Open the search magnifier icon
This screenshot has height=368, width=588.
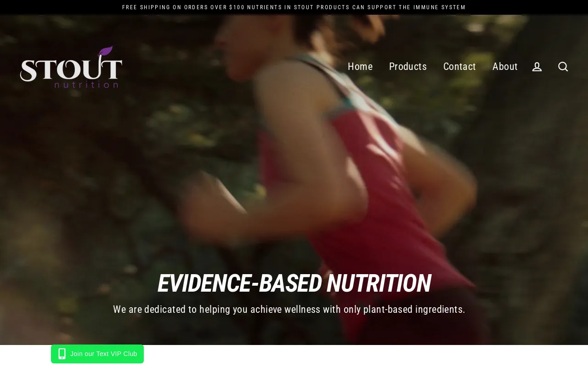563,67
